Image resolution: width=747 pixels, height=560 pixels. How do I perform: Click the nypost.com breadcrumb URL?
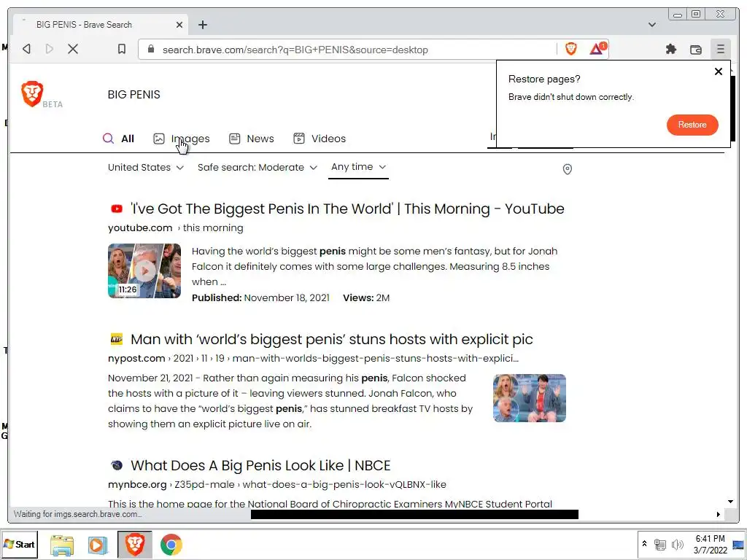(313, 359)
